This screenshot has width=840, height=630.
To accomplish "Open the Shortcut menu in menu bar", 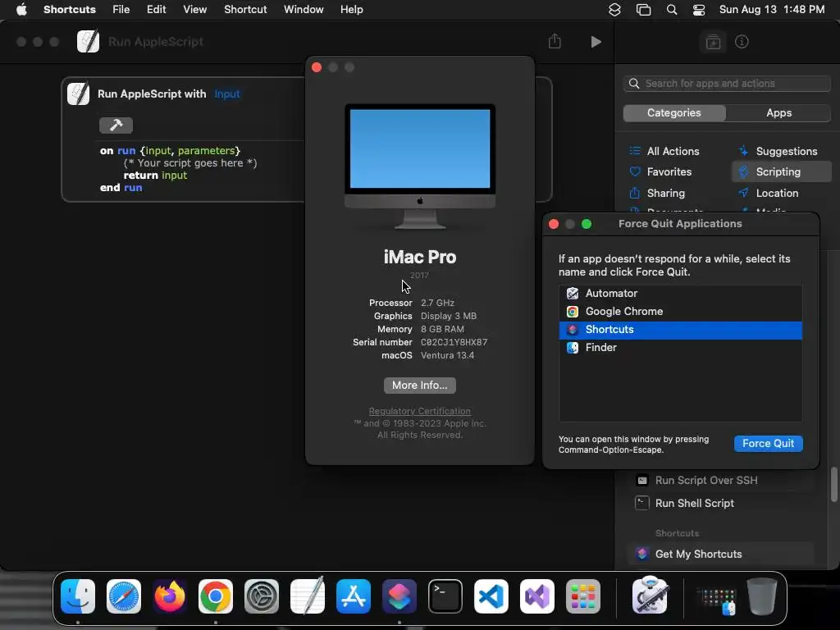I will (245, 10).
